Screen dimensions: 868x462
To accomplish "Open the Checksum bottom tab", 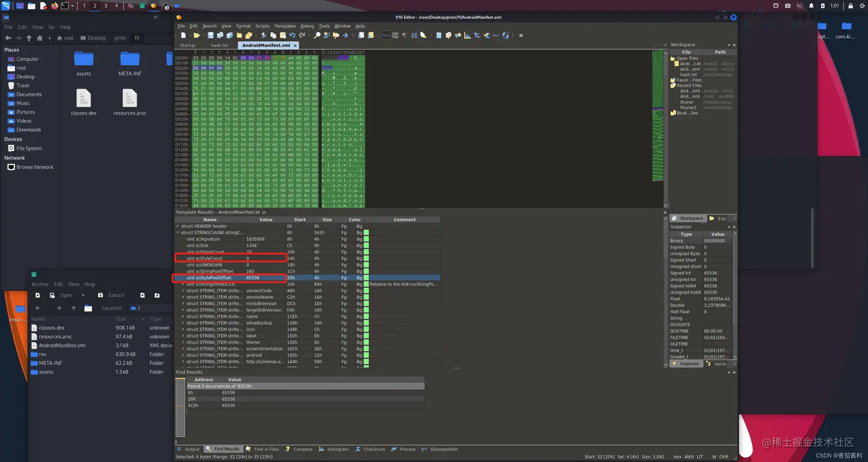I will point(370,449).
